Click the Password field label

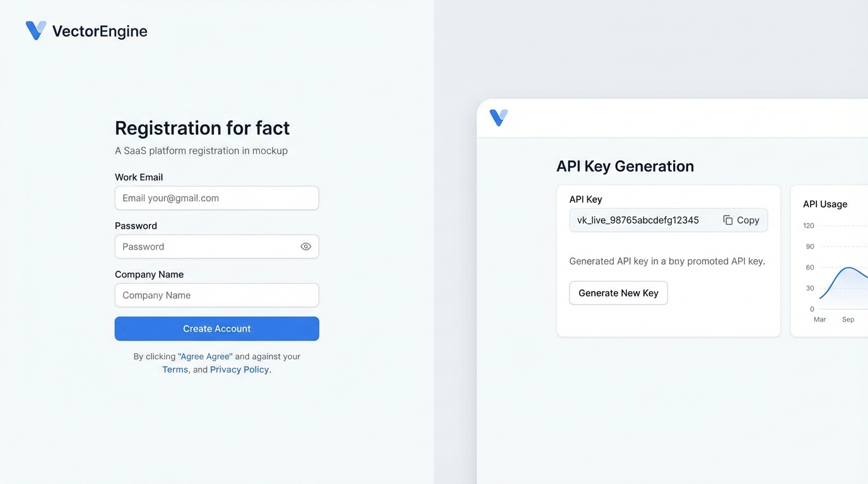(136, 226)
